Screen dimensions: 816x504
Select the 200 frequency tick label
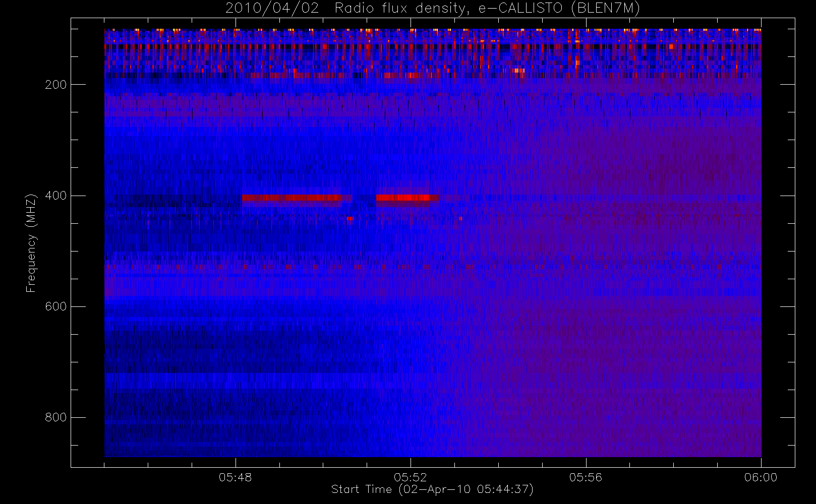56,85
